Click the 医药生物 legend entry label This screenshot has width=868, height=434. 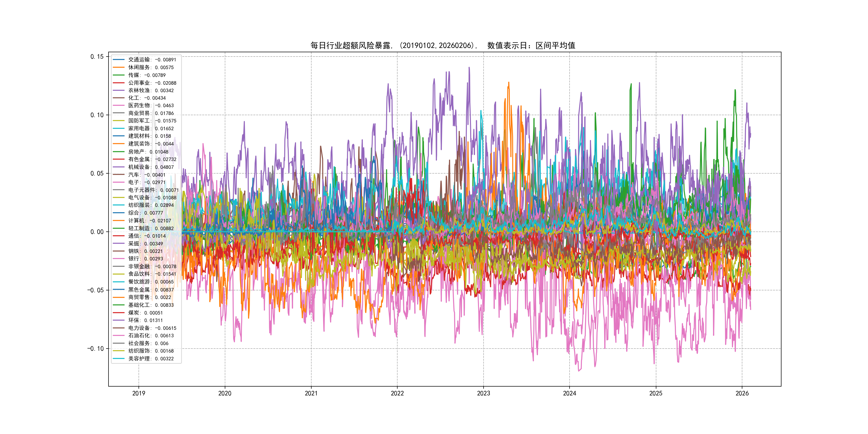point(151,106)
